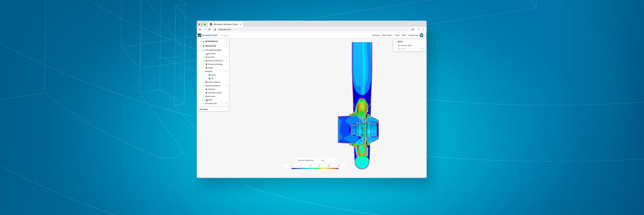Open the user avatar icon
This screenshot has height=215, width=644.
click(421, 35)
